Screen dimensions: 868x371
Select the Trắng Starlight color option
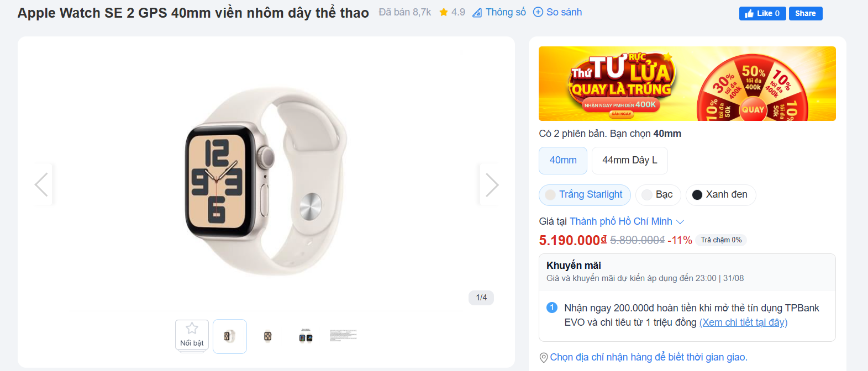tap(585, 195)
